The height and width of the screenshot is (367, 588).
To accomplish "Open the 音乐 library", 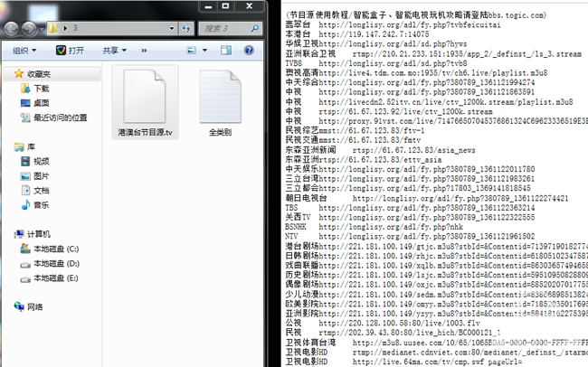I will 35,205.
